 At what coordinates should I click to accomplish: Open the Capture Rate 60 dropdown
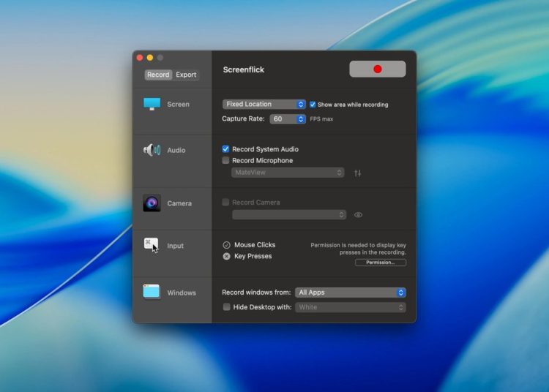point(287,118)
